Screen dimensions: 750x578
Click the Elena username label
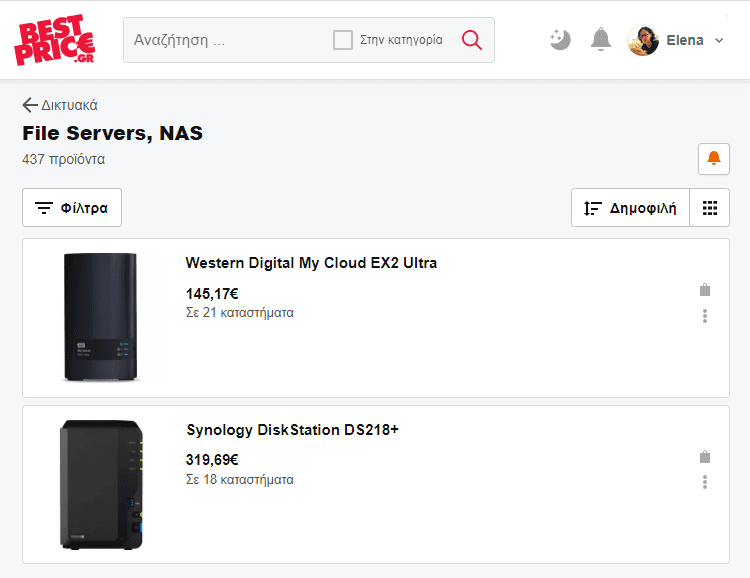tap(684, 40)
